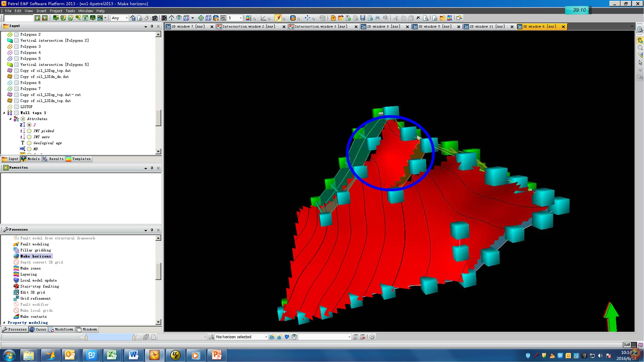Click the search magnifier icon beside search box
Image resolution: width=644 pixels, height=362 pixels.
37,18
